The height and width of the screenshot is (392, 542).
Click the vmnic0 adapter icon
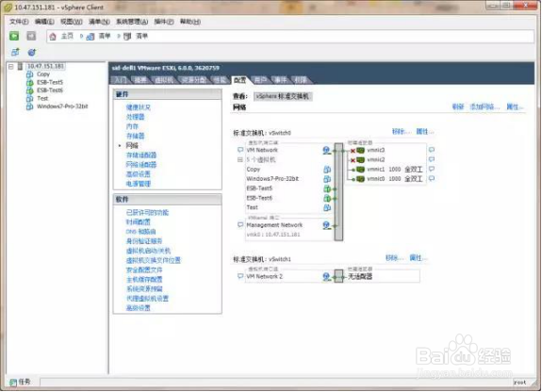(x=360, y=179)
